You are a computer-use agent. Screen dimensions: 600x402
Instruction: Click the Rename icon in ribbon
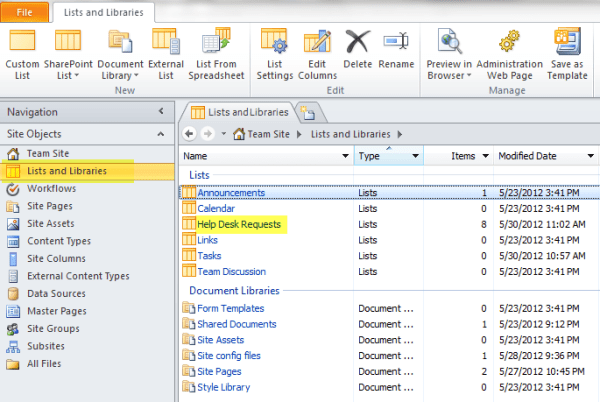[x=396, y=43]
